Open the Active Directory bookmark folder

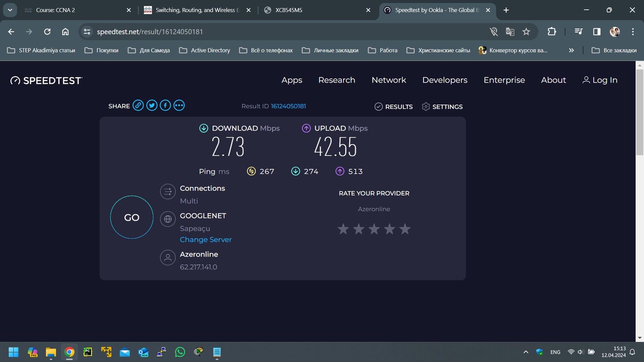tap(205, 50)
